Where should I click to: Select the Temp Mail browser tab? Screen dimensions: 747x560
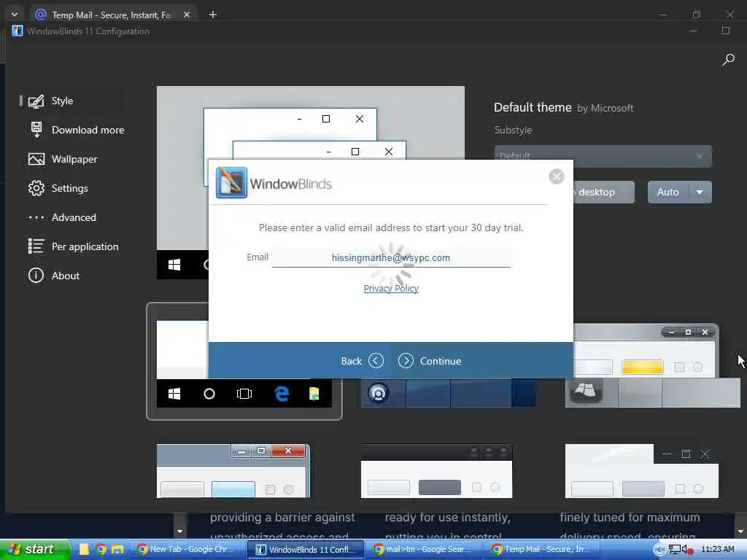tap(112, 15)
